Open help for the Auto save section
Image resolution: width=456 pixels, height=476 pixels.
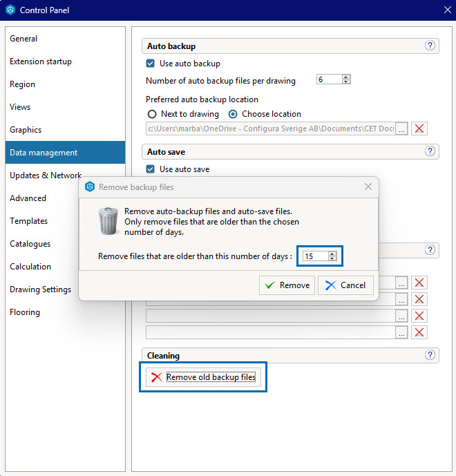(x=430, y=151)
